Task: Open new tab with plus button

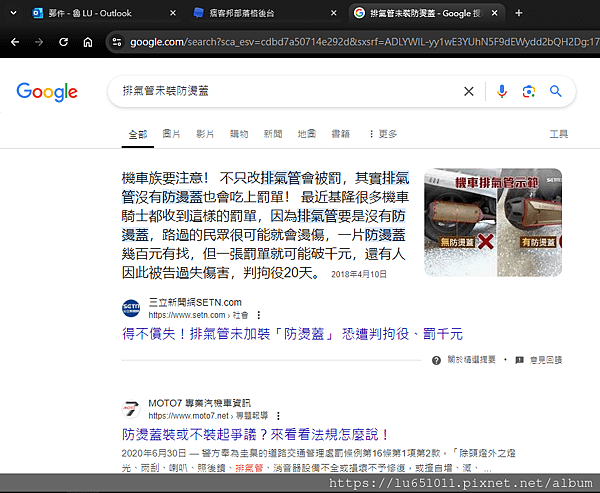Action: [519, 13]
